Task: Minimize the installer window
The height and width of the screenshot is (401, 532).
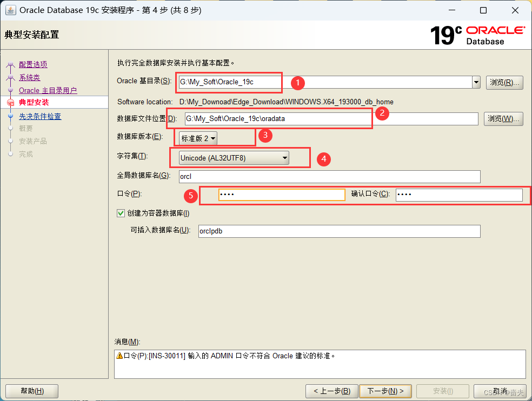Action: (451, 10)
